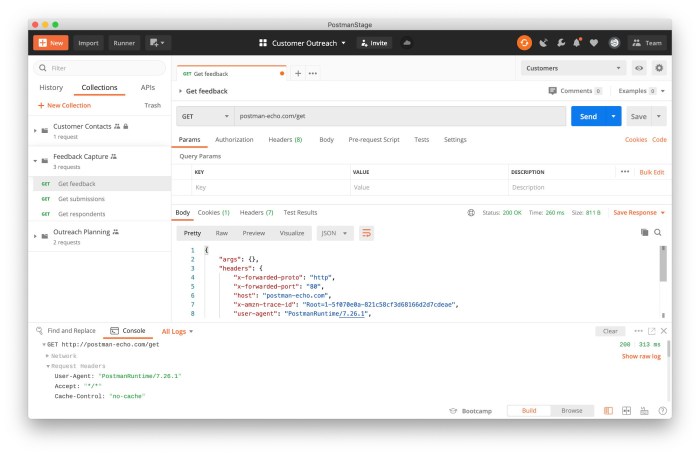Click the blue Send button
Viewport: 700px width, 456px height.
click(x=588, y=116)
